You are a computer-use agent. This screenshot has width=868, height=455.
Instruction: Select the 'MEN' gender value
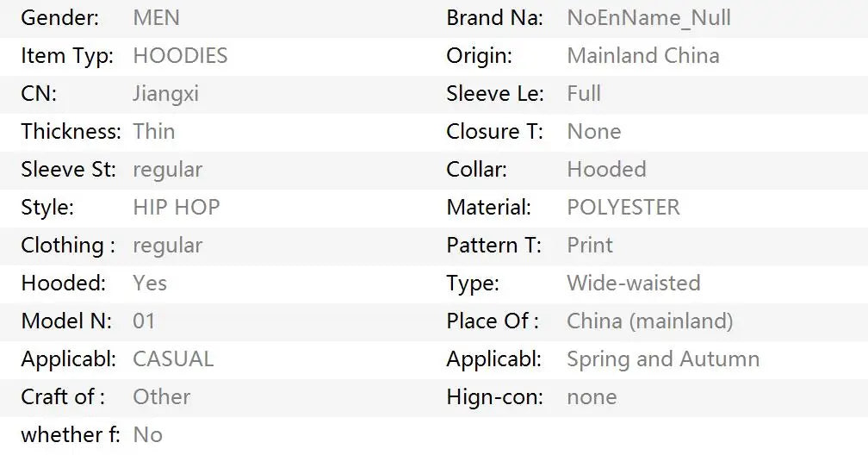pyautogui.click(x=156, y=18)
